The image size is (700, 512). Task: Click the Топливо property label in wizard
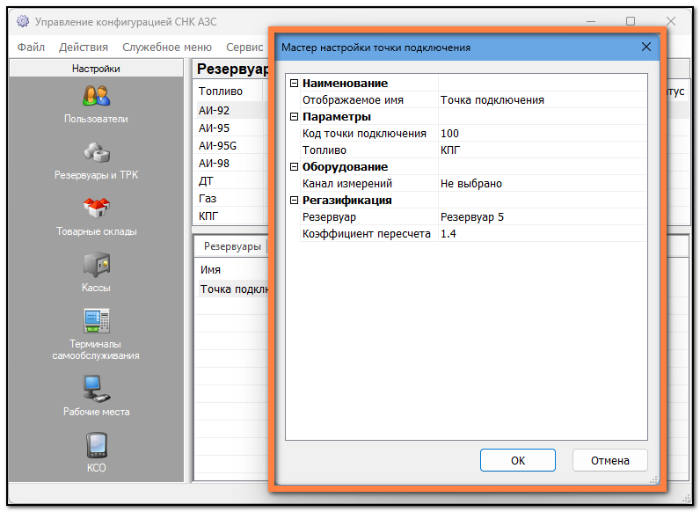(324, 150)
